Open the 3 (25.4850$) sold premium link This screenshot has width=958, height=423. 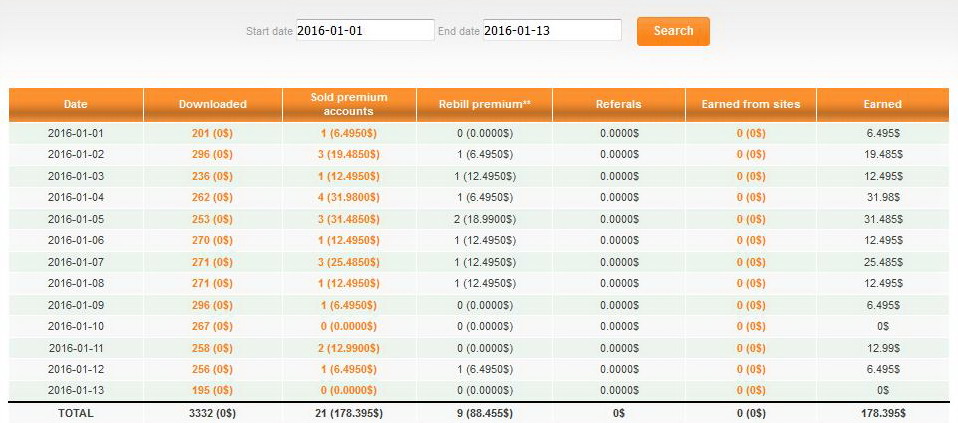click(x=349, y=262)
